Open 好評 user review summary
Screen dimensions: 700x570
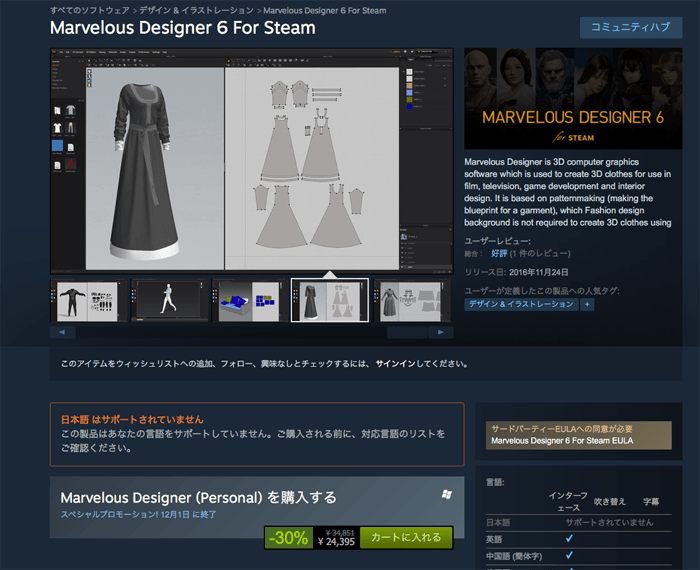[499, 254]
